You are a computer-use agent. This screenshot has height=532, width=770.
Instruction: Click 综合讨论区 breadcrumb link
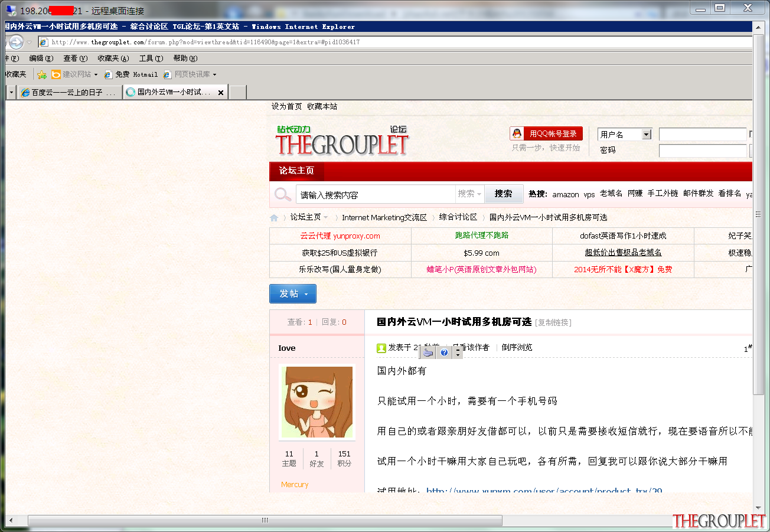pyautogui.click(x=458, y=217)
